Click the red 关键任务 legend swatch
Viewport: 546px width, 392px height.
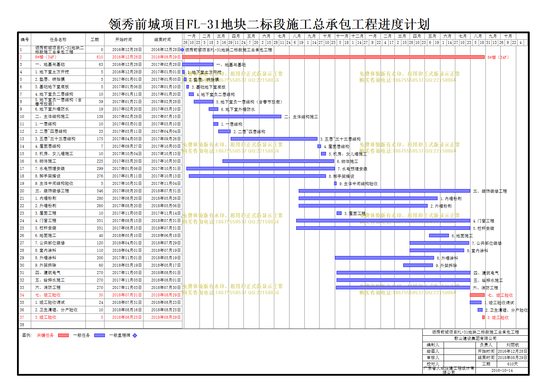coord(63,335)
